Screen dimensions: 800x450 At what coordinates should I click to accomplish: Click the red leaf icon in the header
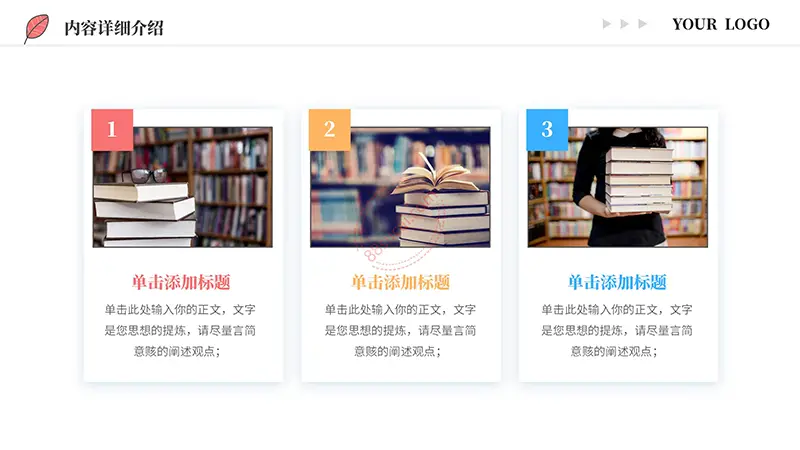[36, 28]
